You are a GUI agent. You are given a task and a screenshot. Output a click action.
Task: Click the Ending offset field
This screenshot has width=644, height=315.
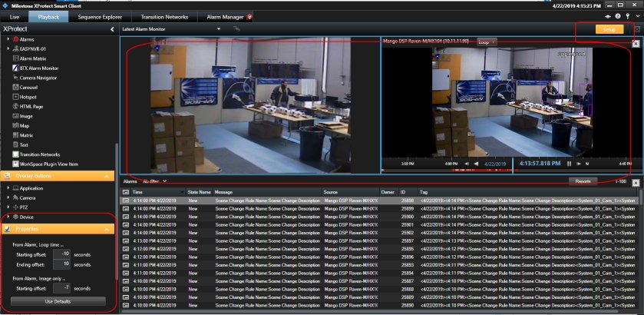click(62, 264)
